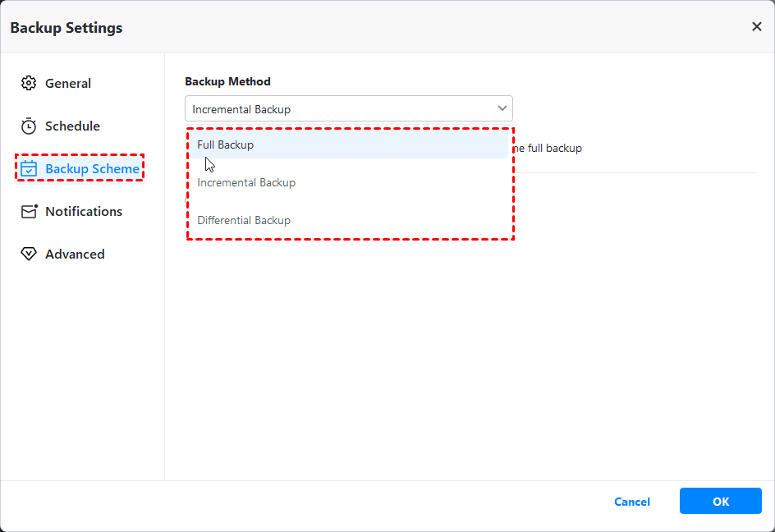
Task: Click the Notifications envelope icon
Action: (30, 211)
